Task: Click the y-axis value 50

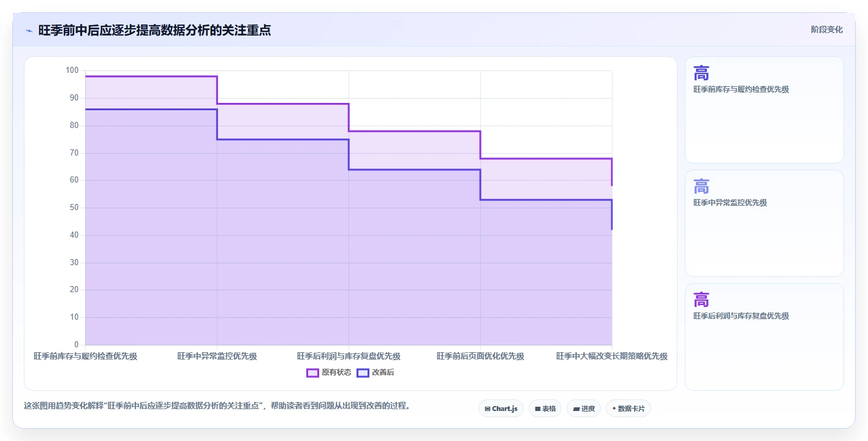Action: tap(74, 208)
